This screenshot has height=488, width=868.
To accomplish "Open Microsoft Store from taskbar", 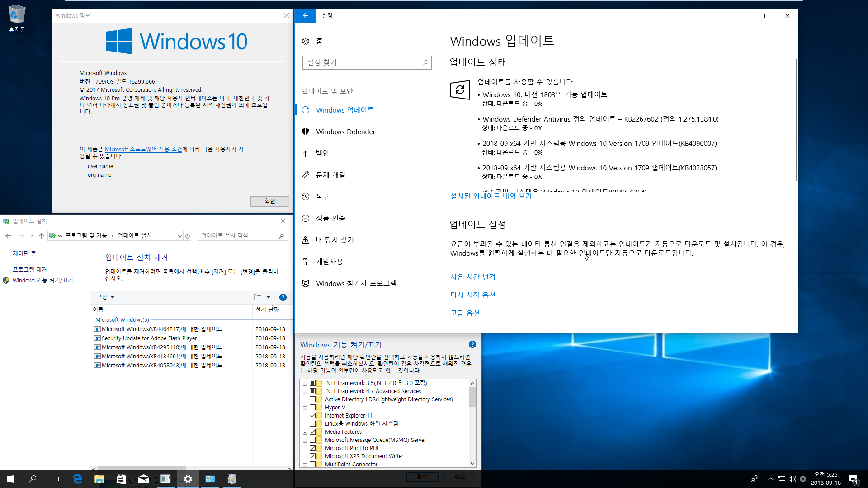I will [121, 479].
